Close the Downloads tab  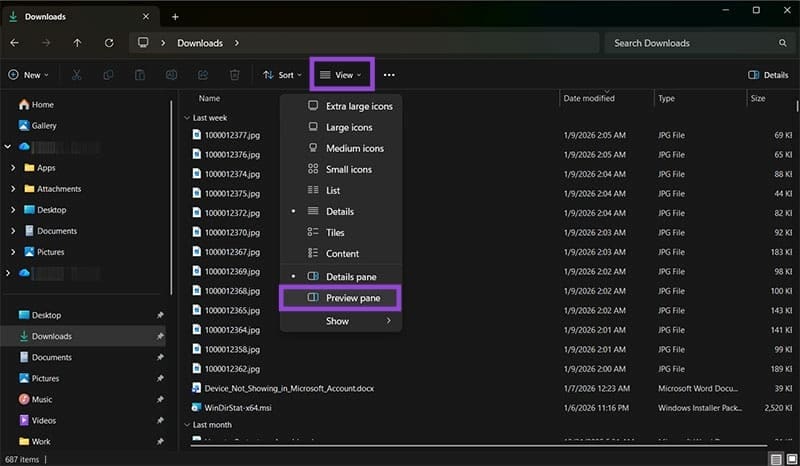(x=146, y=17)
